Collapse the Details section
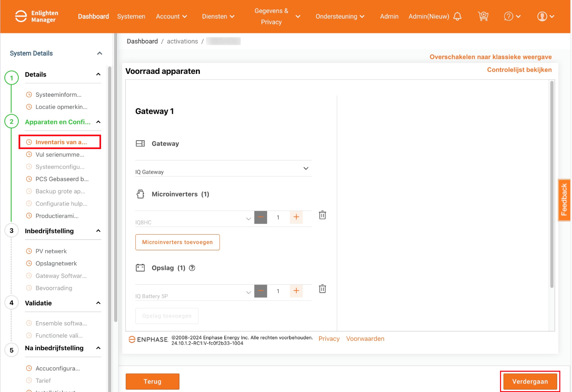The width and height of the screenshot is (572, 392). coord(98,74)
